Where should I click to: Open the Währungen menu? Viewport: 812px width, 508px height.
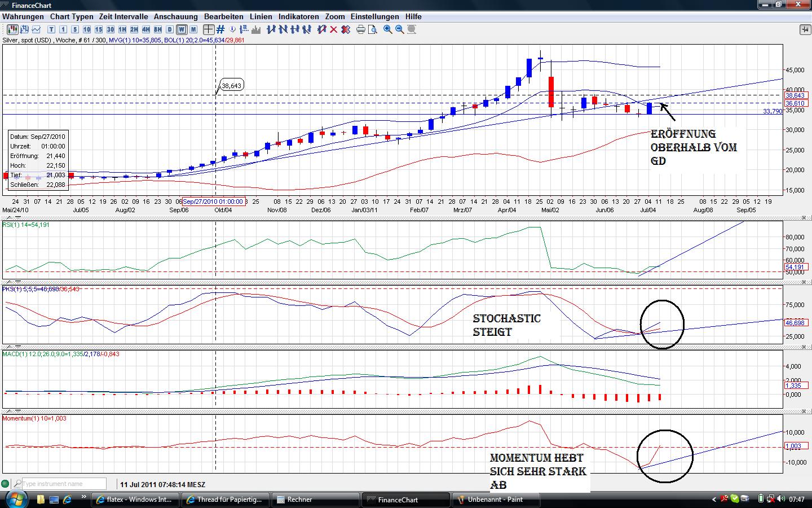23,17
